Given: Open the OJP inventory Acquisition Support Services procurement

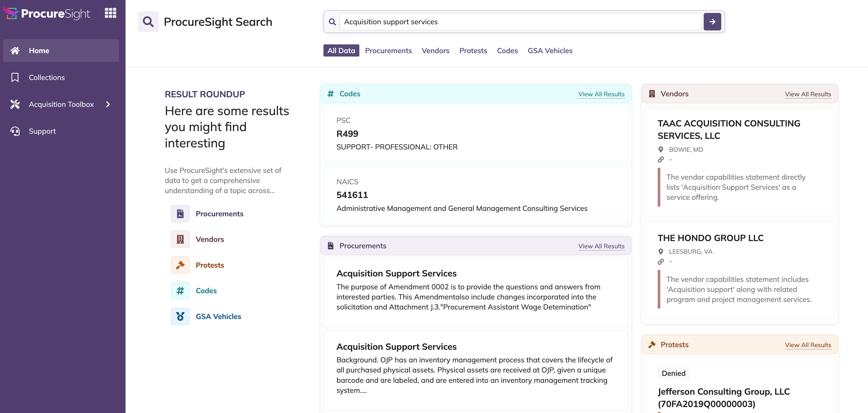Looking at the screenshot, I should pyautogui.click(x=475, y=370).
